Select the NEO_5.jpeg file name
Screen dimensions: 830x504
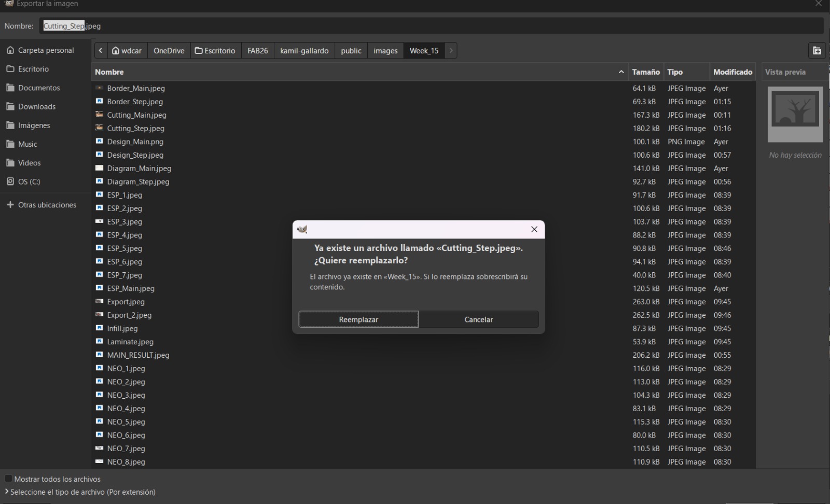pyautogui.click(x=126, y=422)
